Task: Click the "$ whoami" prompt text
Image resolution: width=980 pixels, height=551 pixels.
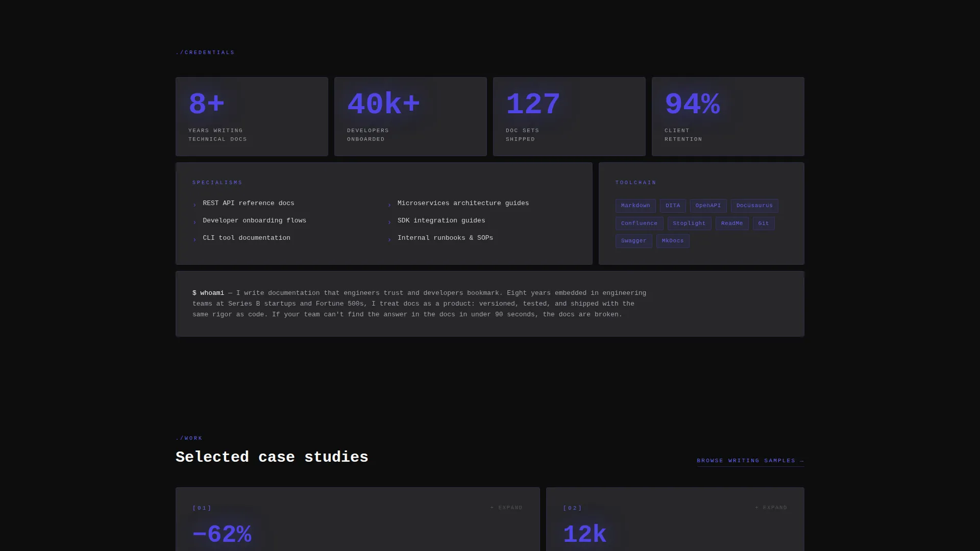Action: pos(208,293)
